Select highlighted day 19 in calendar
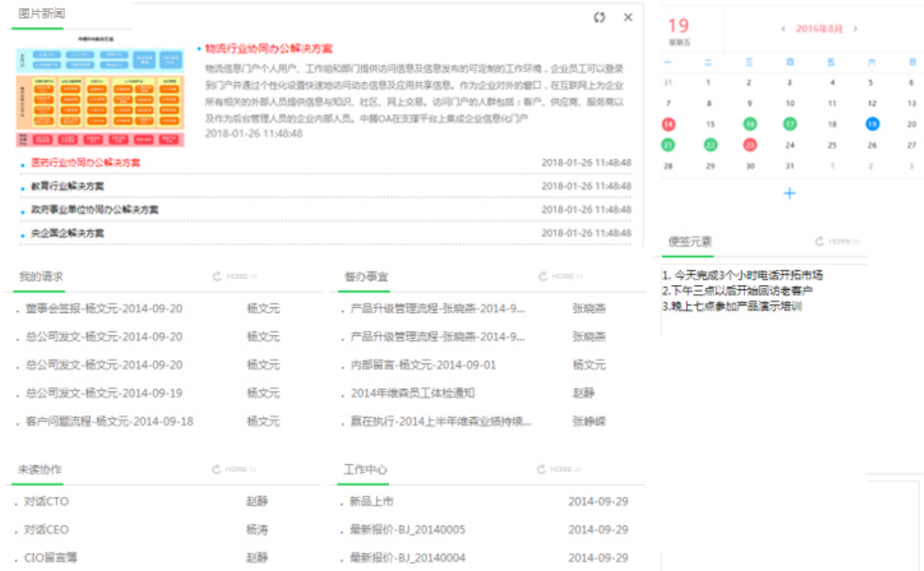This screenshot has width=924, height=571. click(x=872, y=124)
